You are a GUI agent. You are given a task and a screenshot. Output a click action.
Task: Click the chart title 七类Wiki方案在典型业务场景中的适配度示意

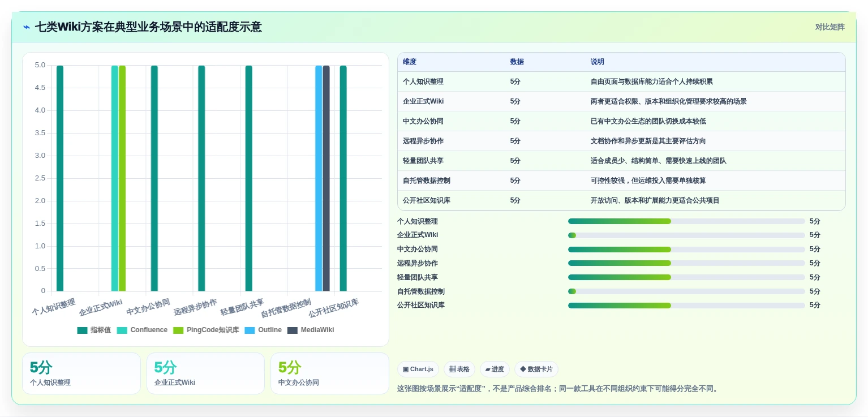tap(148, 27)
